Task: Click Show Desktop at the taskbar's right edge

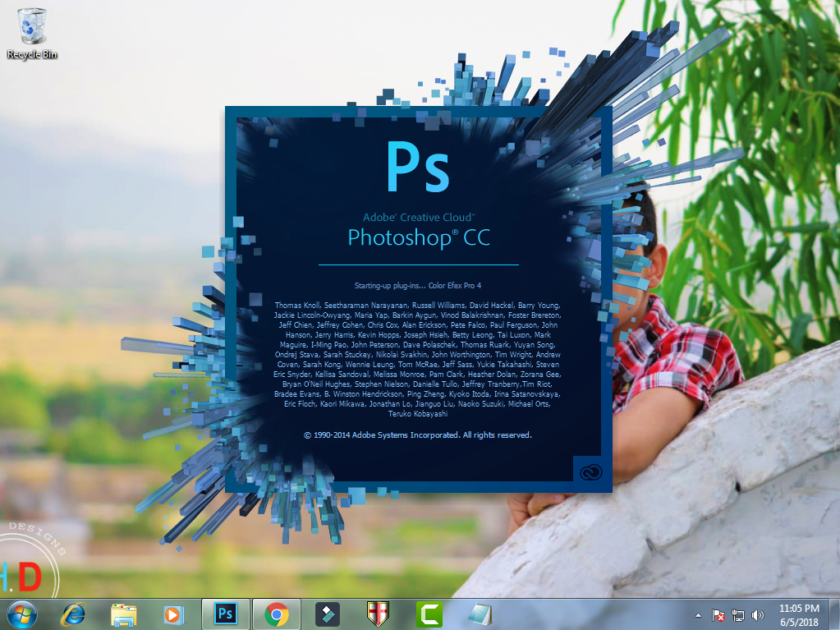Action: 837,614
